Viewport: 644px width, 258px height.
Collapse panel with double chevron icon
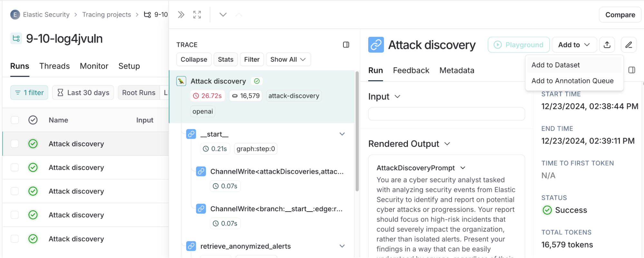(x=181, y=15)
